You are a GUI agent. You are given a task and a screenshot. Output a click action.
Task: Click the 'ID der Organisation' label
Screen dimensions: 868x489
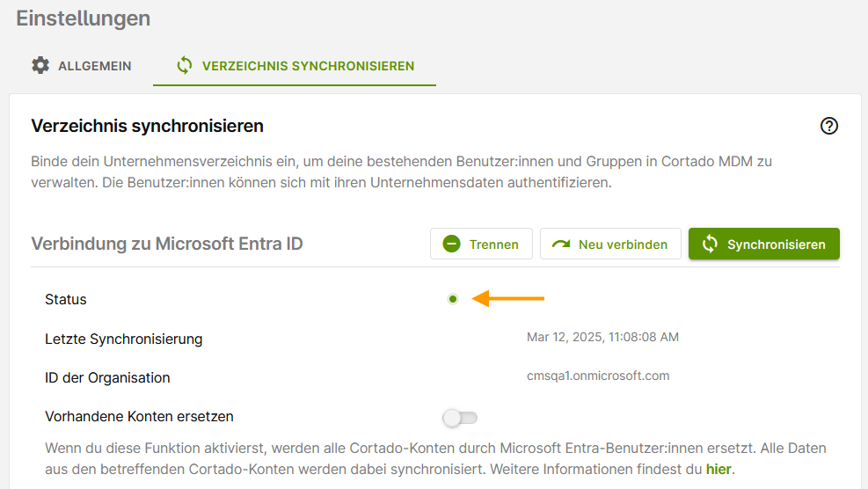[107, 377]
